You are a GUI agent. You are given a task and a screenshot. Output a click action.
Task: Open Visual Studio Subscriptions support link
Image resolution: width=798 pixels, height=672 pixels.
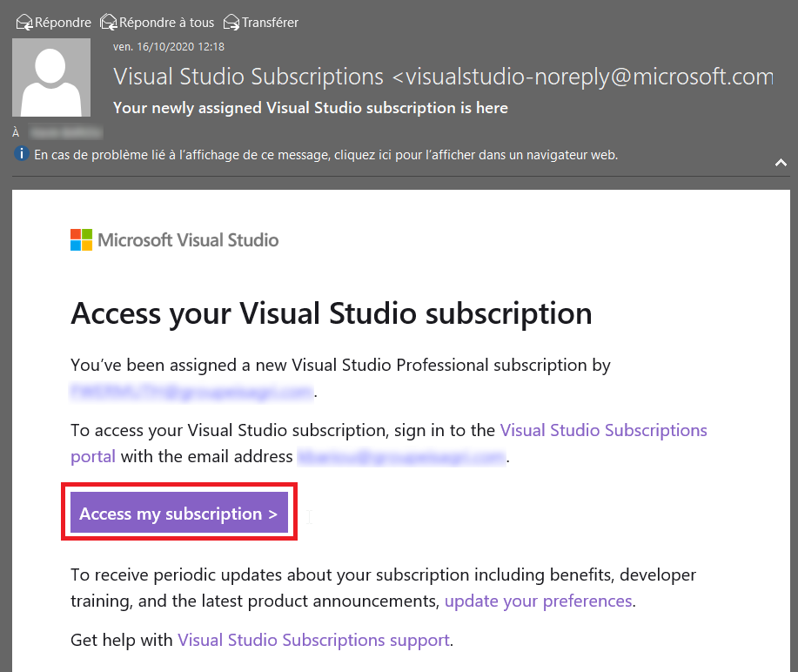tap(313, 640)
